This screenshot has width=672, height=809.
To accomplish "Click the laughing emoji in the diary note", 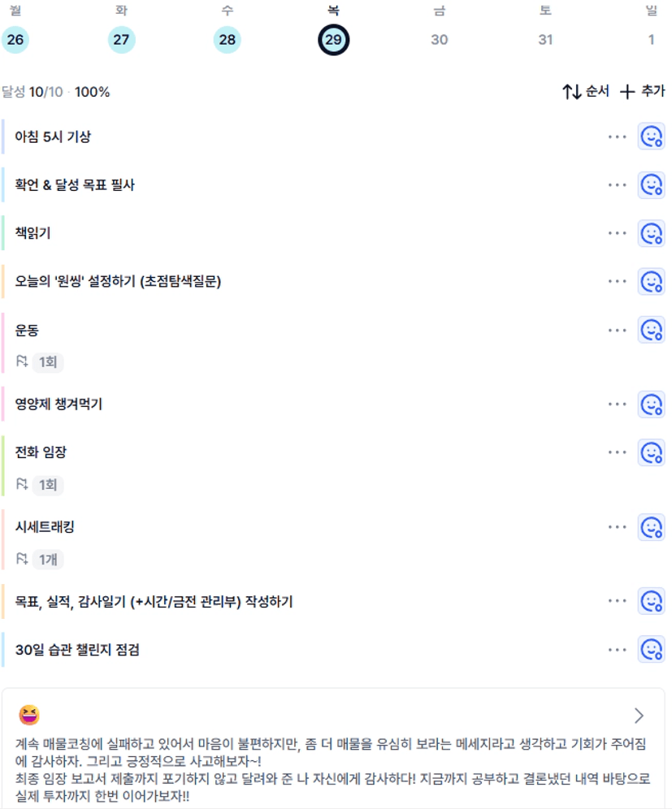I will click(29, 715).
